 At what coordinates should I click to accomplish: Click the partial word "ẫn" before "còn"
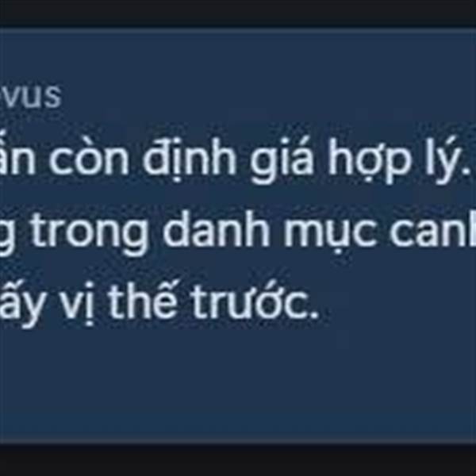[17, 158]
